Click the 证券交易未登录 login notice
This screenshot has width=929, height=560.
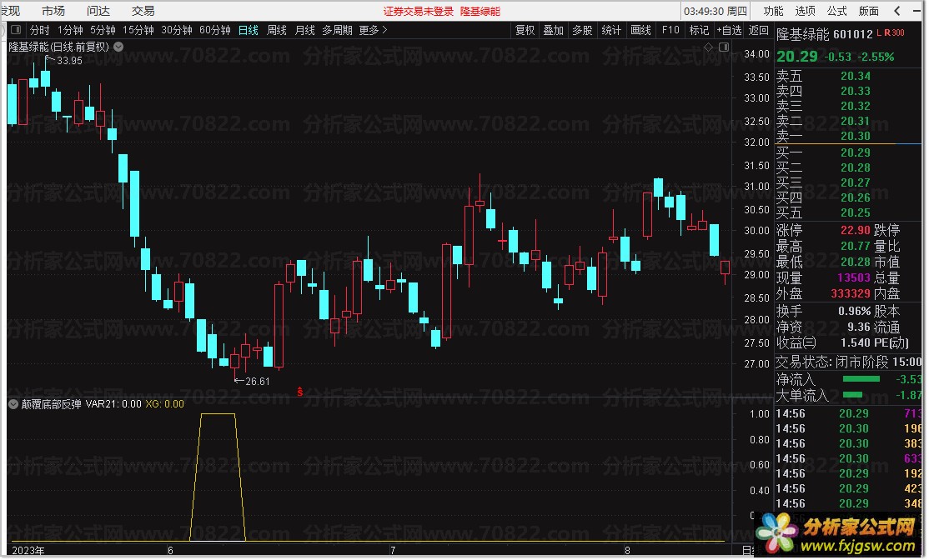click(x=419, y=11)
